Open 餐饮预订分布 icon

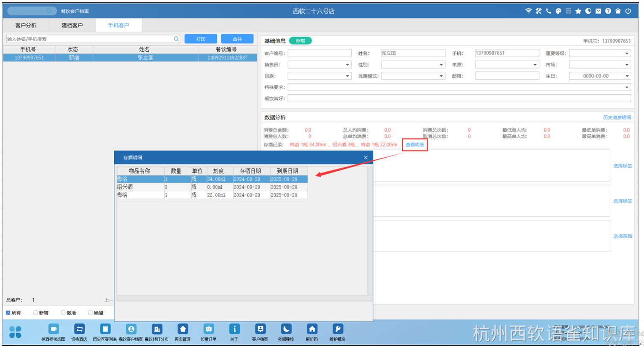coord(157,329)
